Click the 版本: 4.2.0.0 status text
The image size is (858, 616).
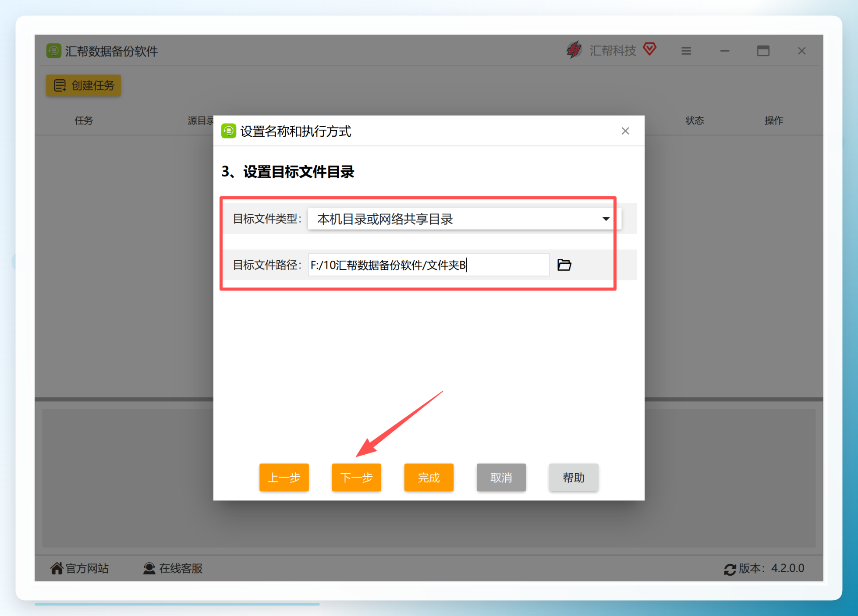772,568
